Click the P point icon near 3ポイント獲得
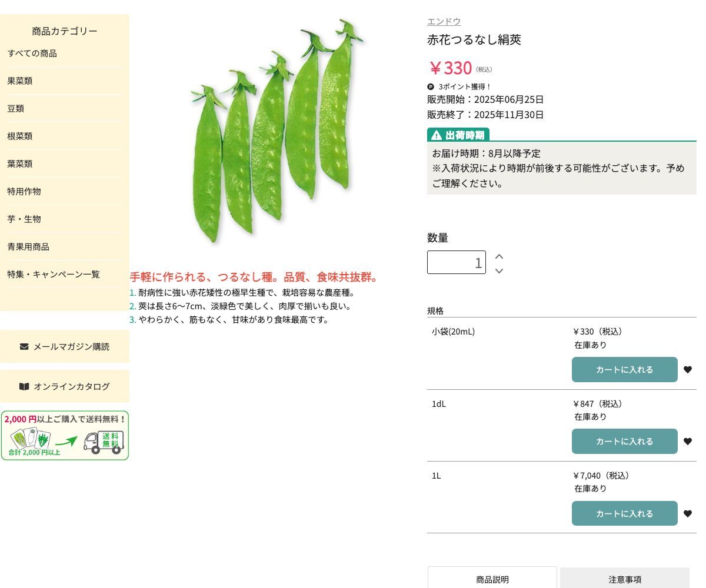 pos(431,86)
